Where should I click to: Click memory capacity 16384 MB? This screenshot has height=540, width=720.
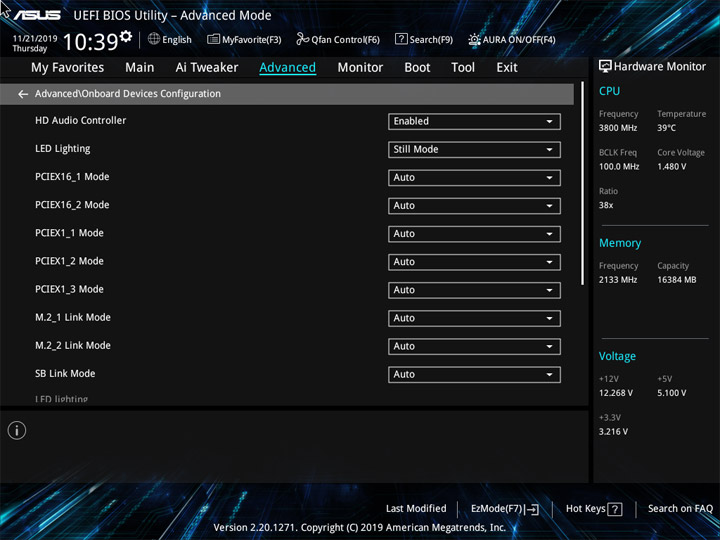click(676, 280)
